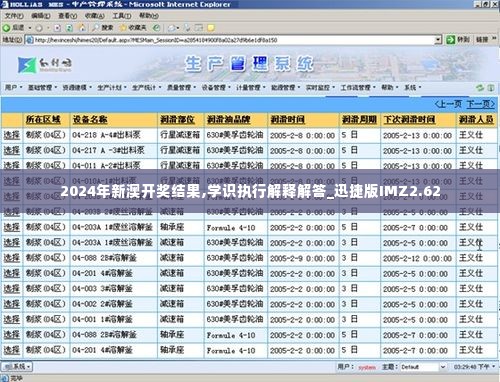Click the 2005-2-12 0:00:00 next lubrication cell
Screen dimensions: 500x382
[x=417, y=258]
